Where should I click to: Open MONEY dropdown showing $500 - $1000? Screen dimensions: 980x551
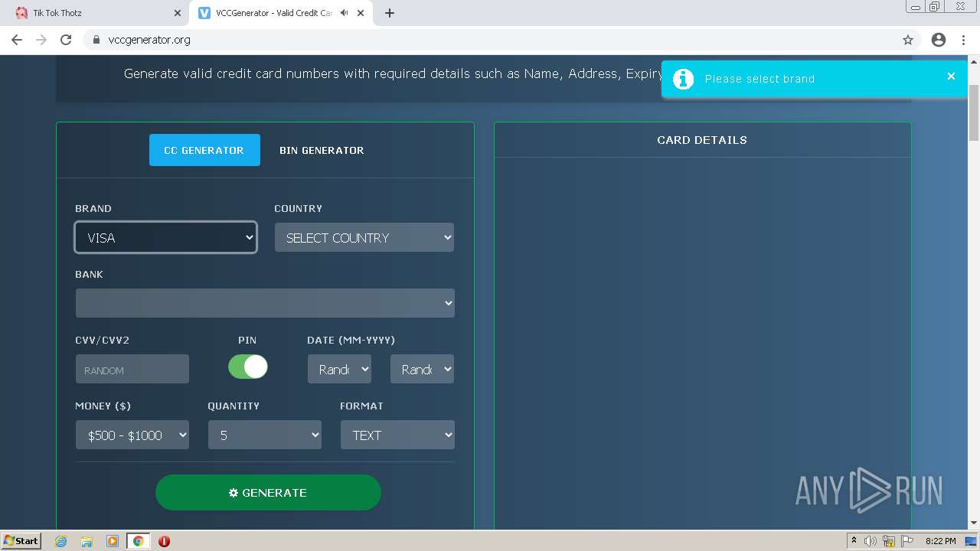(x=132, y=435)
